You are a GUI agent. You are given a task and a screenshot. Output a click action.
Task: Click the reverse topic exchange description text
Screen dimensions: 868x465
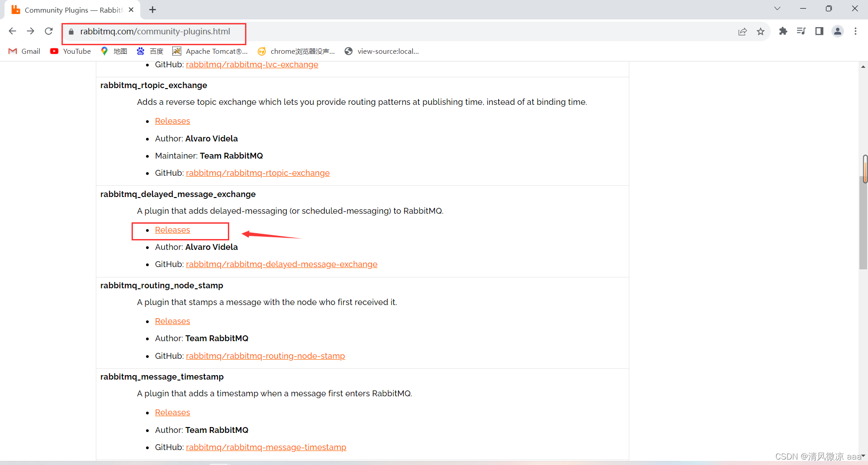[362, 102]
